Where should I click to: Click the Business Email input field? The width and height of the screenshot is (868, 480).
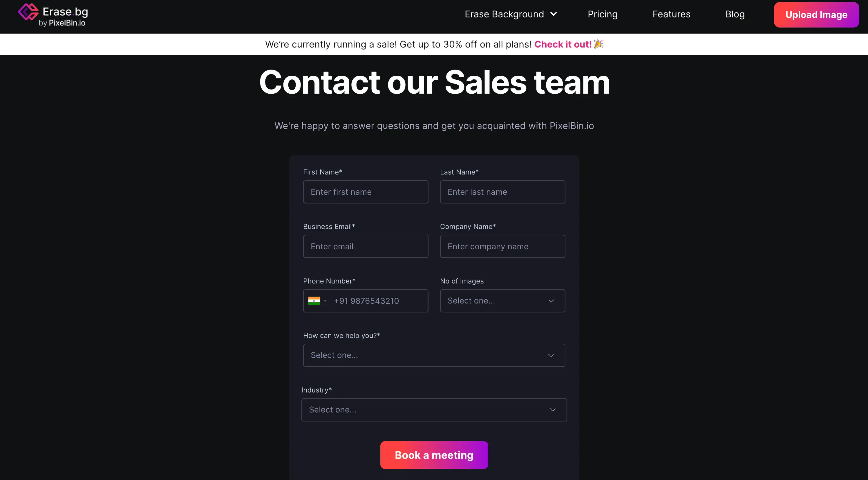click(x=366, y=246)
